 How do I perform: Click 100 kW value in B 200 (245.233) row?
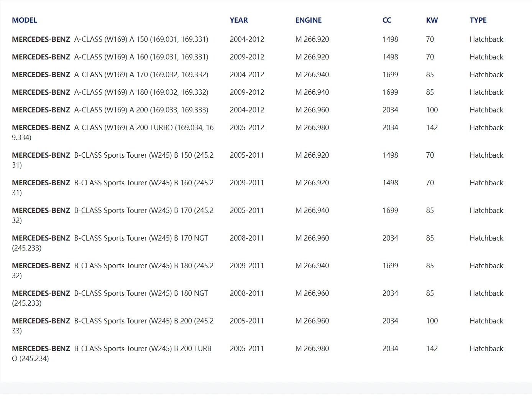pos(432,321)
